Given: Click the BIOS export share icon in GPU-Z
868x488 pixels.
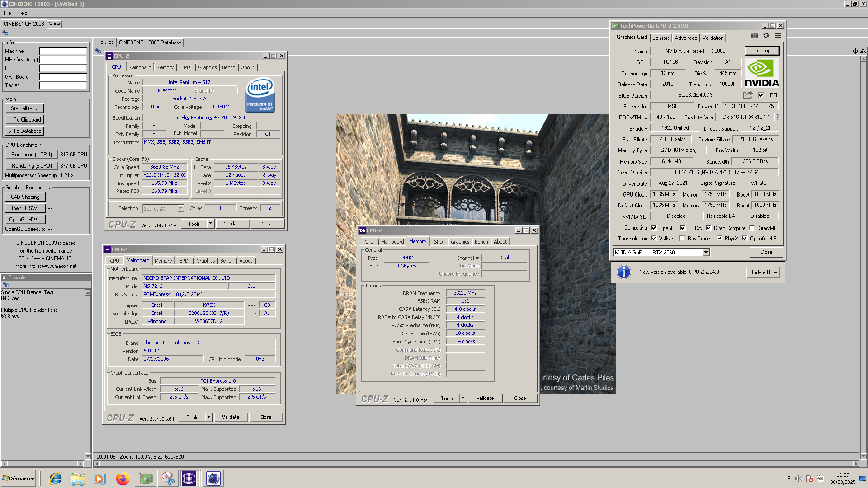Looking at the screenshot, I should pos(748,95).
